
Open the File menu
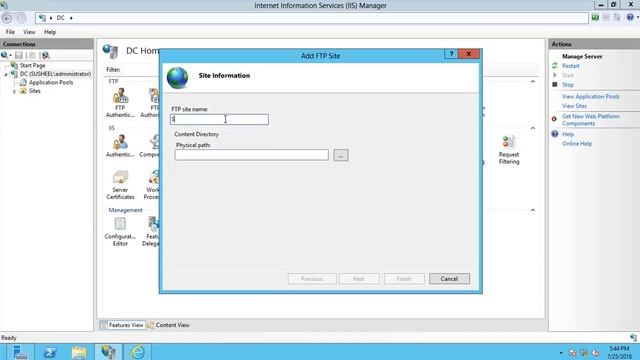coord(10,32)
